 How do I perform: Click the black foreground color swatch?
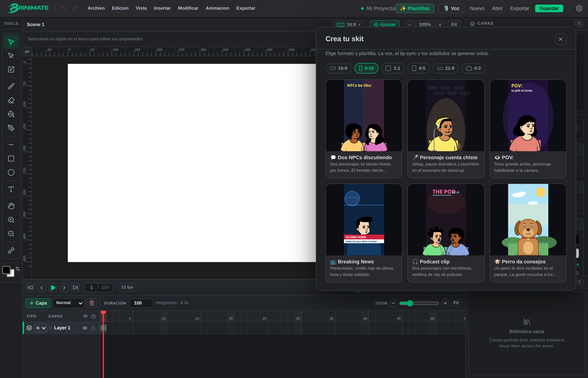tap(6, 270)
